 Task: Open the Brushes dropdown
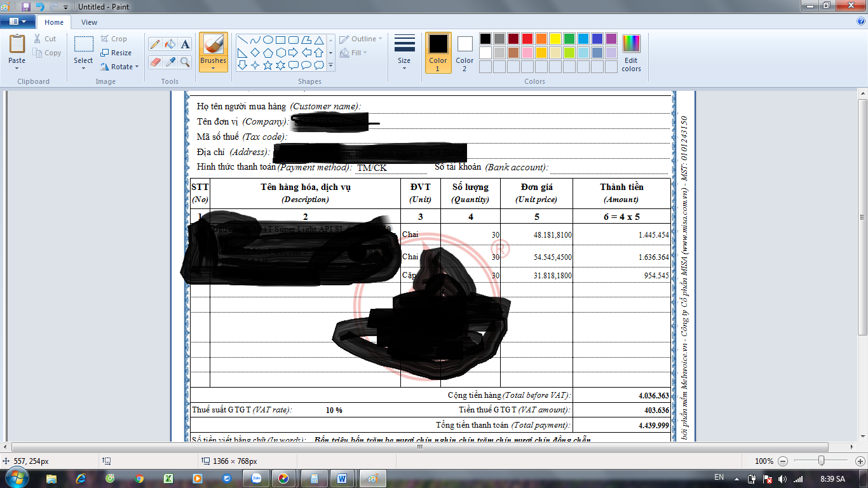point(213,65)
